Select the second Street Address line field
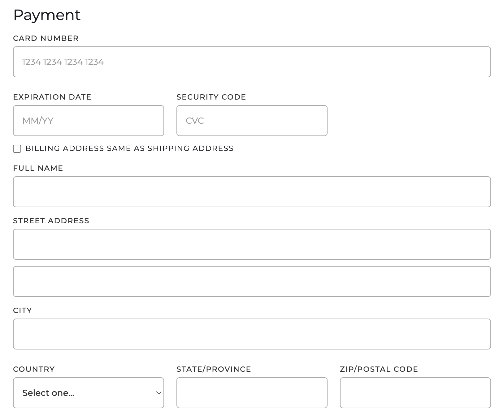504x420 pixels. click(x=252, y=281)
